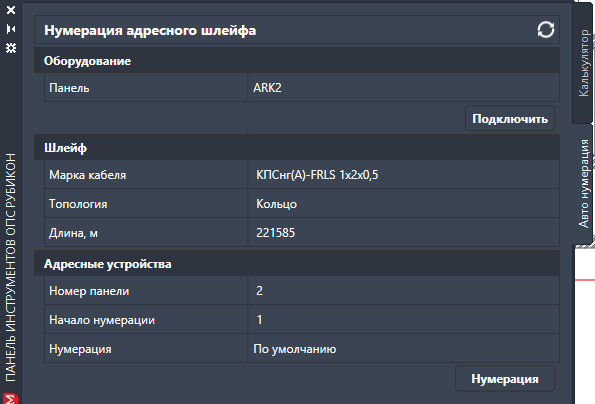Open the Марка кабеля value field
Screen dimensions: 595x404
point(403,175)
